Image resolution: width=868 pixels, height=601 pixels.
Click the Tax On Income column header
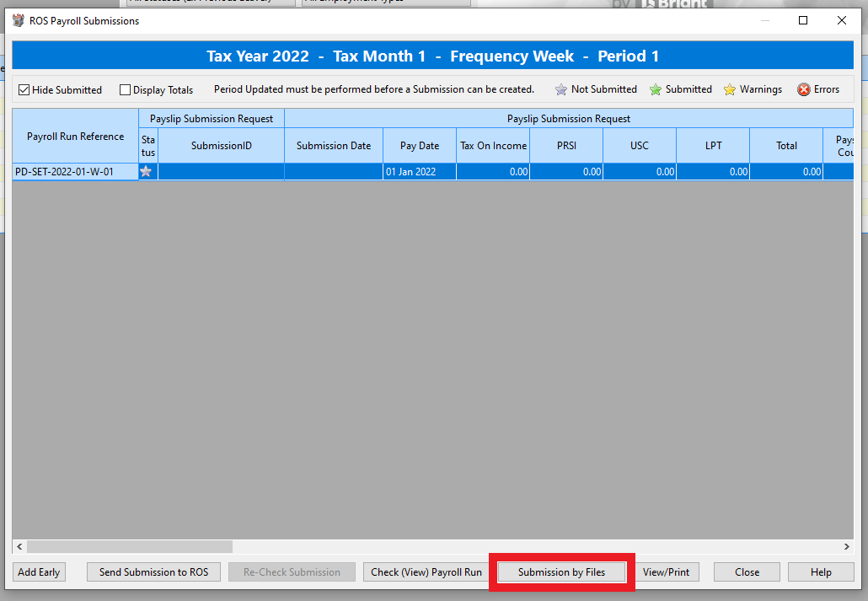(493, 146)
